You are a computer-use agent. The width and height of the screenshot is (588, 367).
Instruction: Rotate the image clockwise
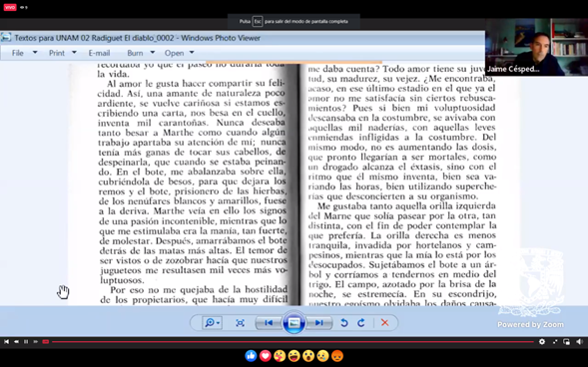pyautogui.click(x=361, y=323)
